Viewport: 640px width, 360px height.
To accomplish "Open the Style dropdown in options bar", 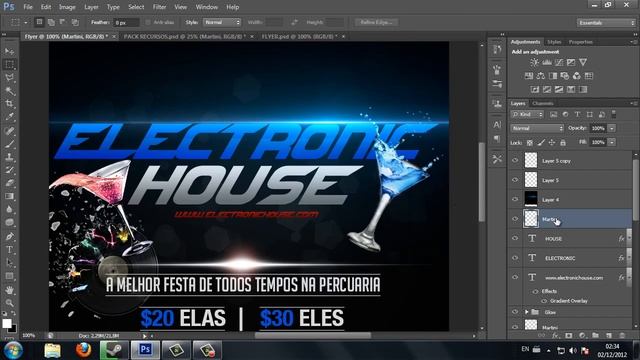I will 222,22.
